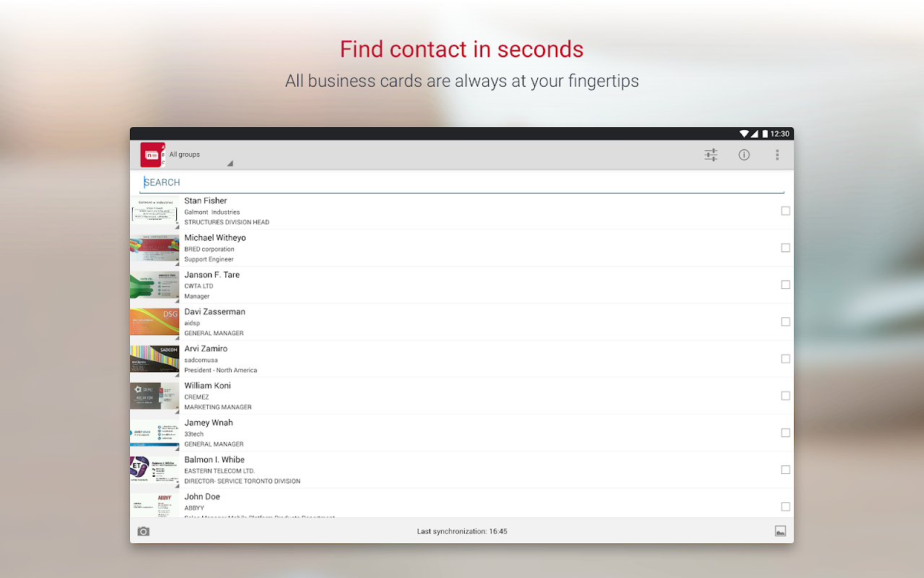Viewport: 924px width, 578px height.
Task: Check the box for Stan Fisher
Action: coord(785,211)
